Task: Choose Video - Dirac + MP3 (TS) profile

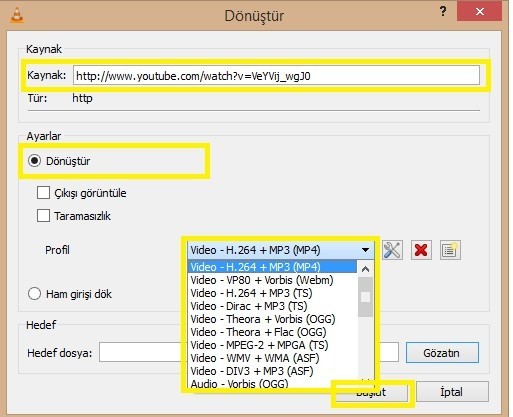Action: [x=272, y=306]
